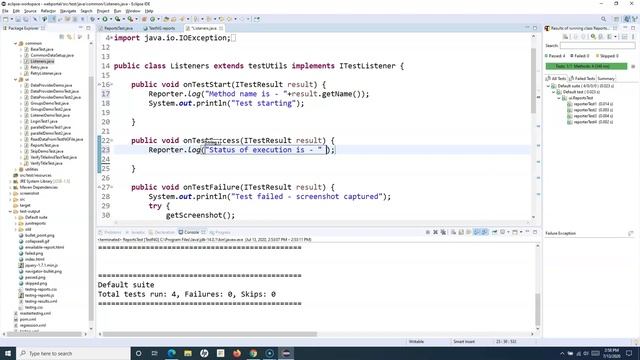Switch to the TestNG reports editor tab
640x360 pixels.
pos(162,28)
